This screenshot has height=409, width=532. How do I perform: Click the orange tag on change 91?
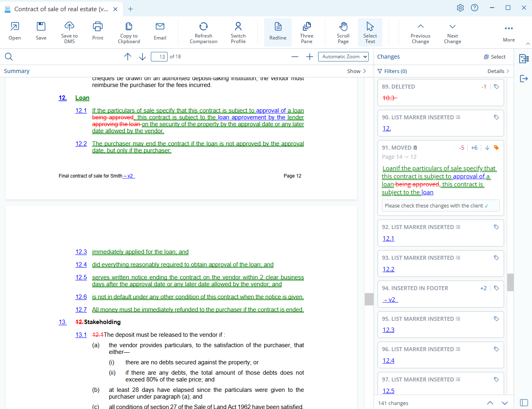click(x=496, y=148)
